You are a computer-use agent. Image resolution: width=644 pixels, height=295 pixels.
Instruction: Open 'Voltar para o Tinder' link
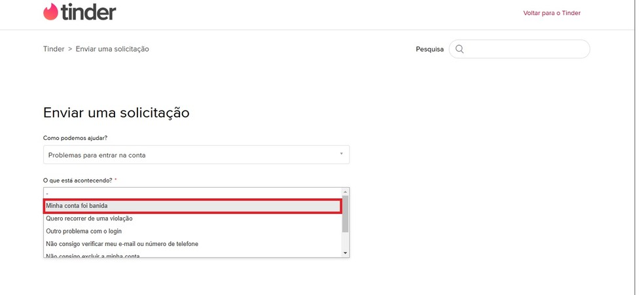[552, 13]
